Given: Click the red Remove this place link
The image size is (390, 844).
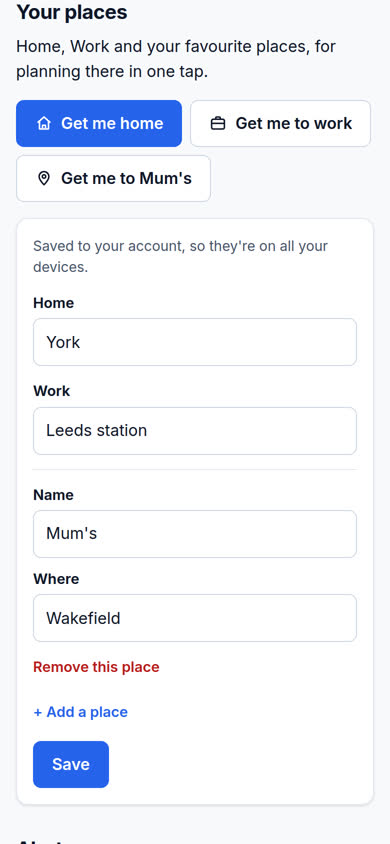Looking at the screenshot, I should (96, 667).
